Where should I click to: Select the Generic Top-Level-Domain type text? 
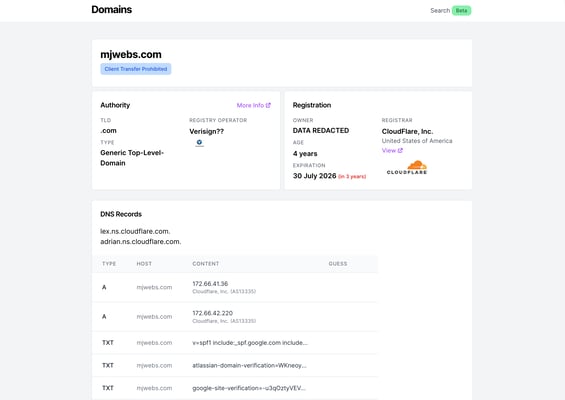point(132,158)
